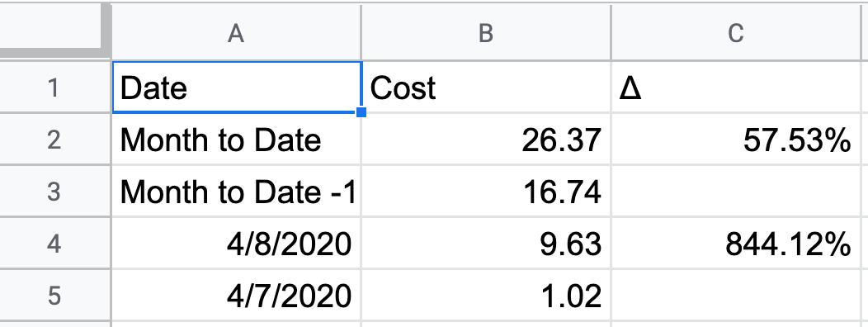Viewport: 868px width, 327px height.
Task: Select row 3 header
Action: point(54,192)
